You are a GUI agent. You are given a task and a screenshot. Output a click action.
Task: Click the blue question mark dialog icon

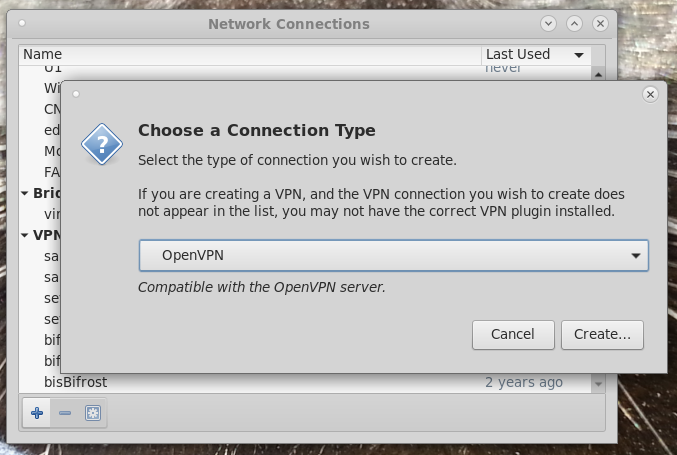pyautogui.click(x=102, y=144)
